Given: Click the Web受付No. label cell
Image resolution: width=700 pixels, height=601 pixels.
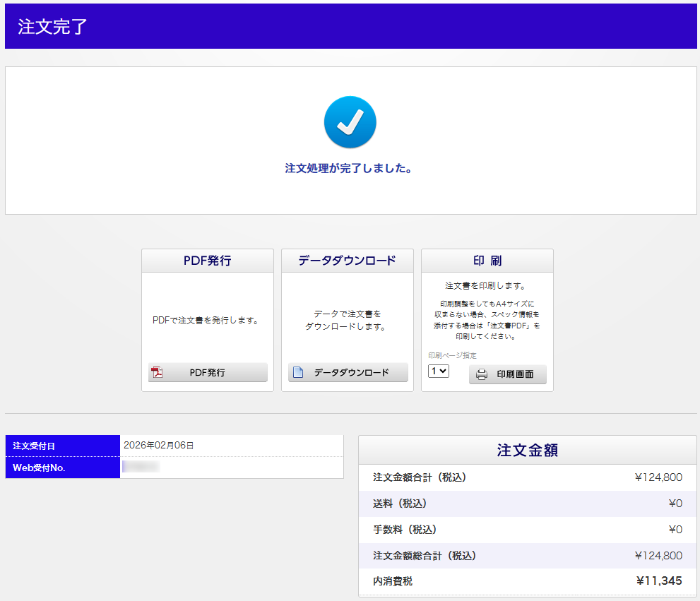Looking at the screenshot, I should pos(63,468).
